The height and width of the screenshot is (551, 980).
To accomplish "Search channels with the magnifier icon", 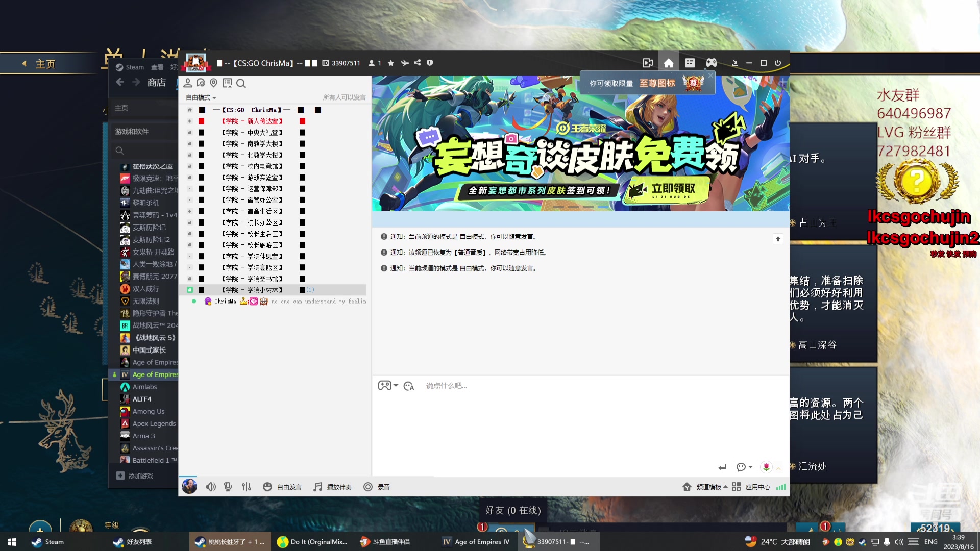I will [x=241, y=83].
